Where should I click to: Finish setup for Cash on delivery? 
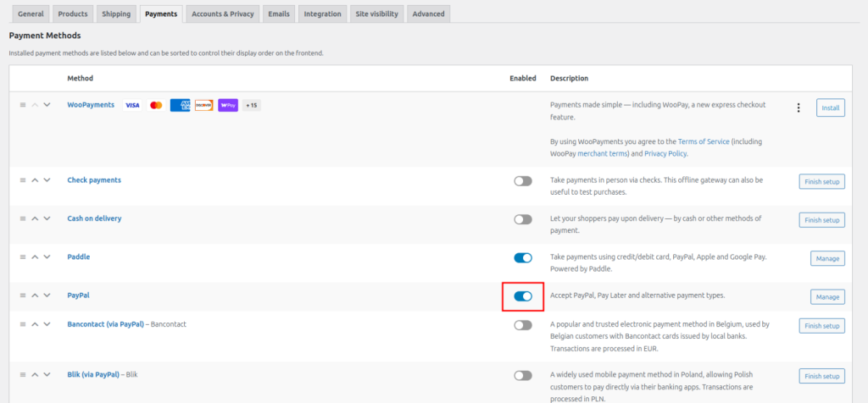(x=821, y=219)
